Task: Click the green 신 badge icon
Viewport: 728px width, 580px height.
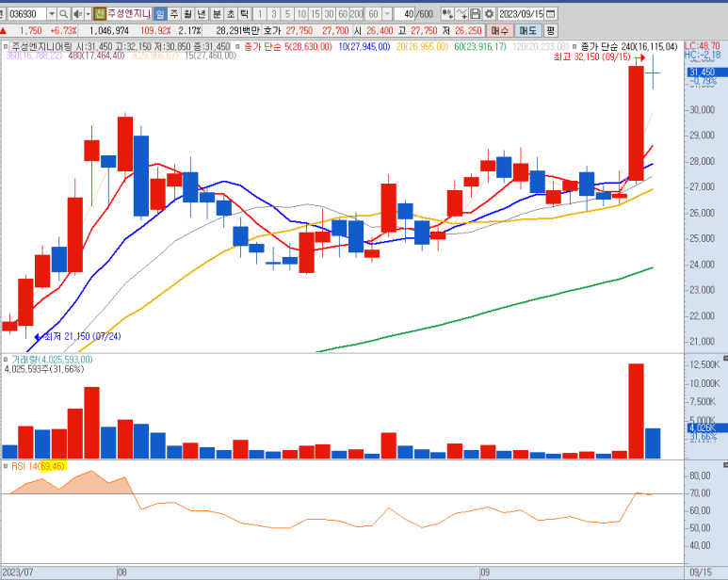Action: click(x=100, y=14)
